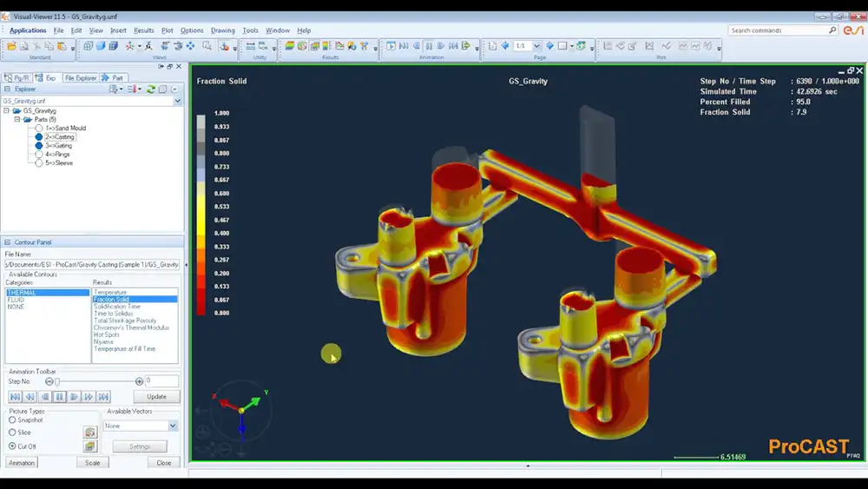Viewport: 868px width, 489px height.
Task: Click the Scale button
Action: coord(93,463)
